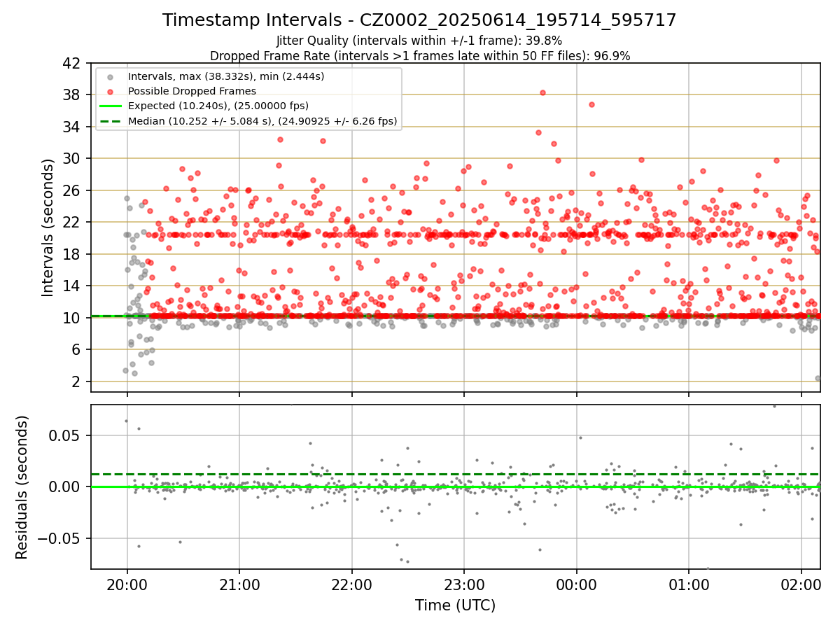Click the solid green expected line in residuals plot
This screenshot has height=630, width=840.
point(455,486)
